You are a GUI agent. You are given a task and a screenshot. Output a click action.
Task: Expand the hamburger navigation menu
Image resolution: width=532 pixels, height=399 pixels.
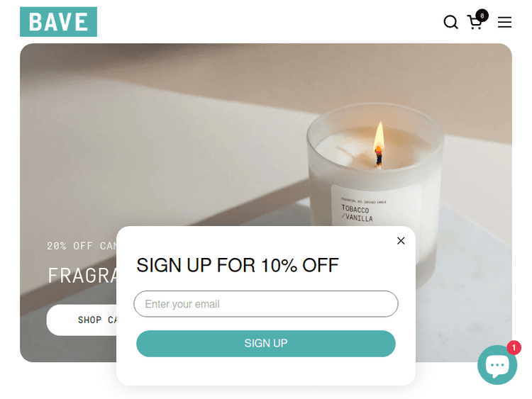[504, 23]
